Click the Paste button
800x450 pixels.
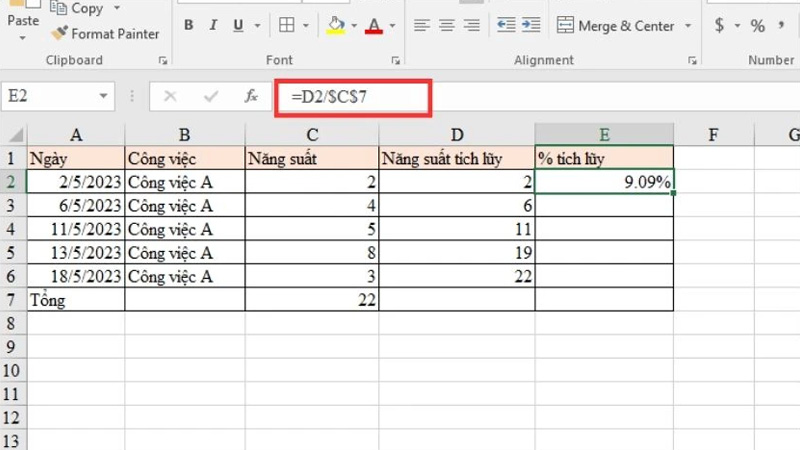[x=23, y=15]
